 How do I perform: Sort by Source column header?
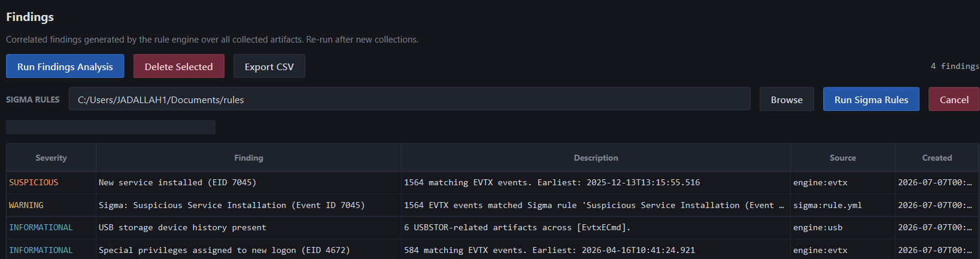[x=843, y=158]
